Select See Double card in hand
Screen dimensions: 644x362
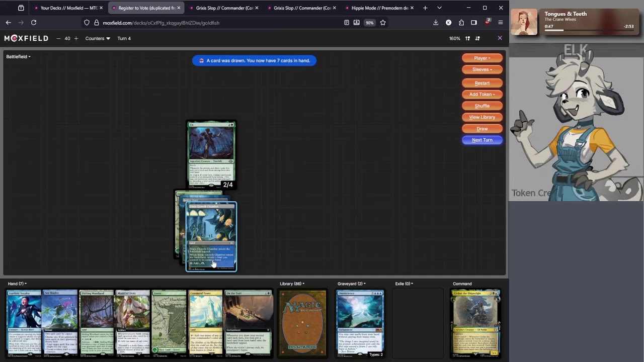point(60,323)
